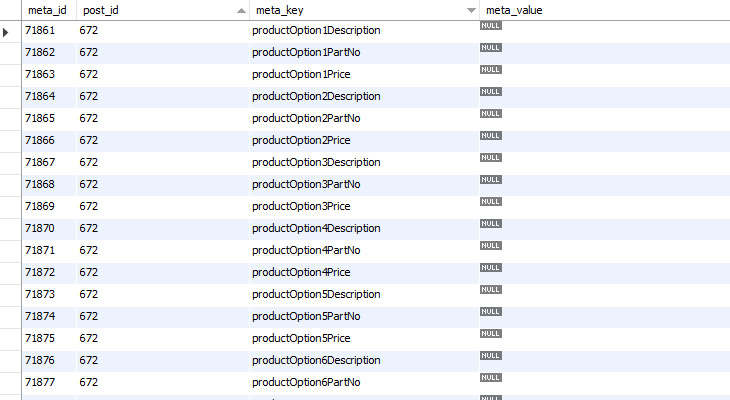Click NULL badge for productOption1Price row
The height and width of the screenshot is (400, 730).
pos(490,69)
